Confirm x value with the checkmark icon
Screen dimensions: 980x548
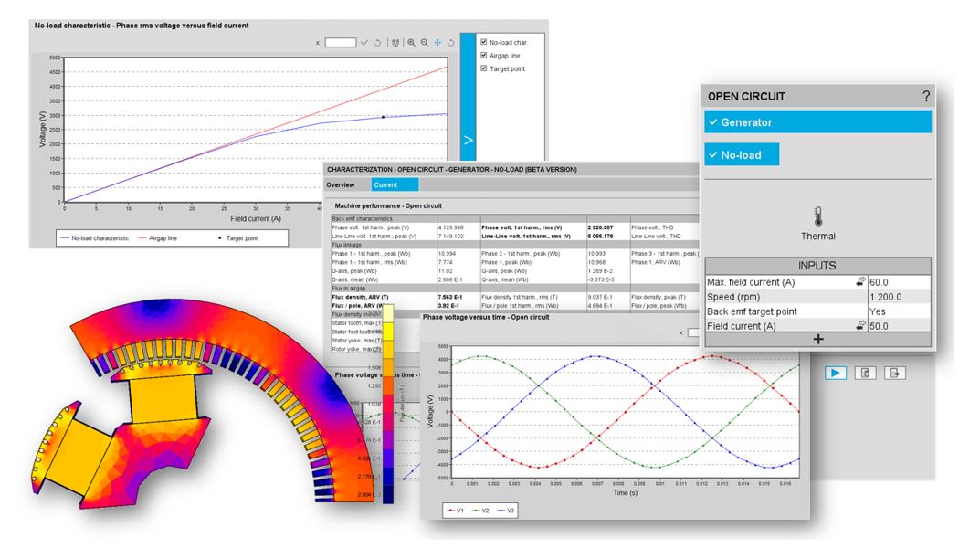[x=364, y=42]
